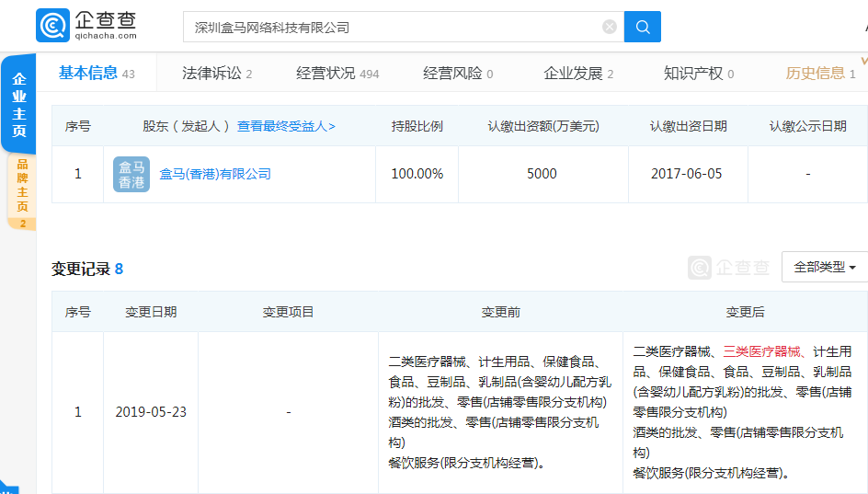Switch to the 法律诉讼 tab

(x=217, y=73)
